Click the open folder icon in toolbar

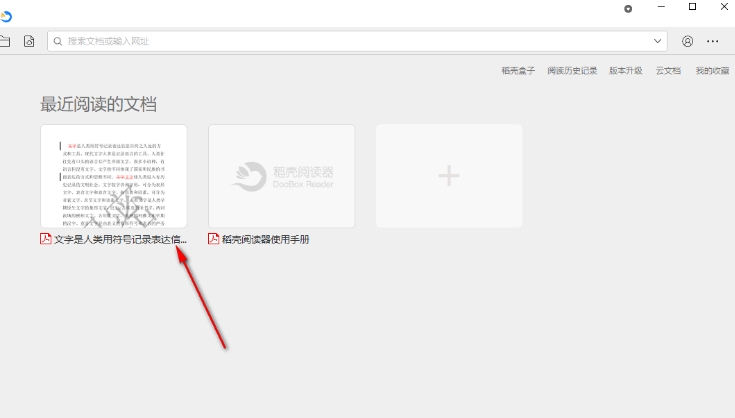pos(4,42)
